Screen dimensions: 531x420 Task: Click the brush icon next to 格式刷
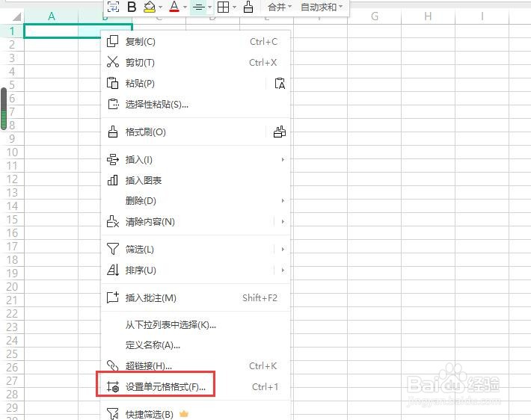click(113, 132)
